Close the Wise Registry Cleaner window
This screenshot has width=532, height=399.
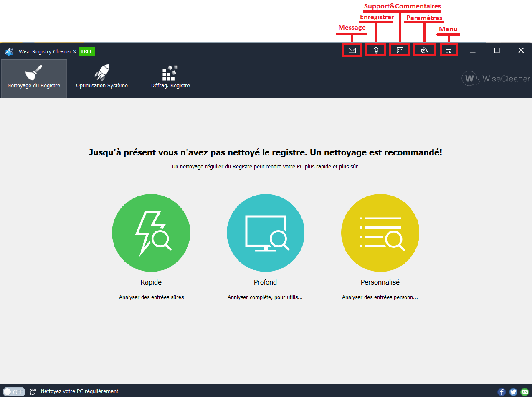[521, 51]
